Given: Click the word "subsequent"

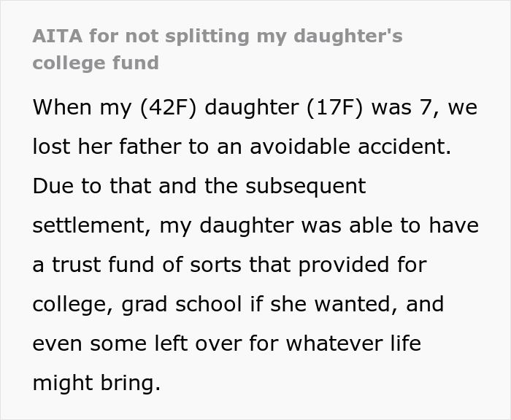Looking at the screenshot, I should click(304, 186).
